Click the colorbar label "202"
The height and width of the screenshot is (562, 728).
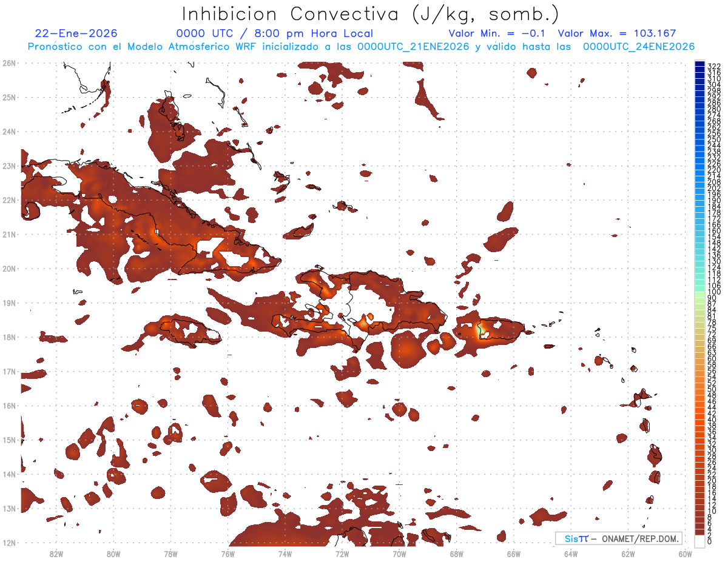[x=713, y=189]
